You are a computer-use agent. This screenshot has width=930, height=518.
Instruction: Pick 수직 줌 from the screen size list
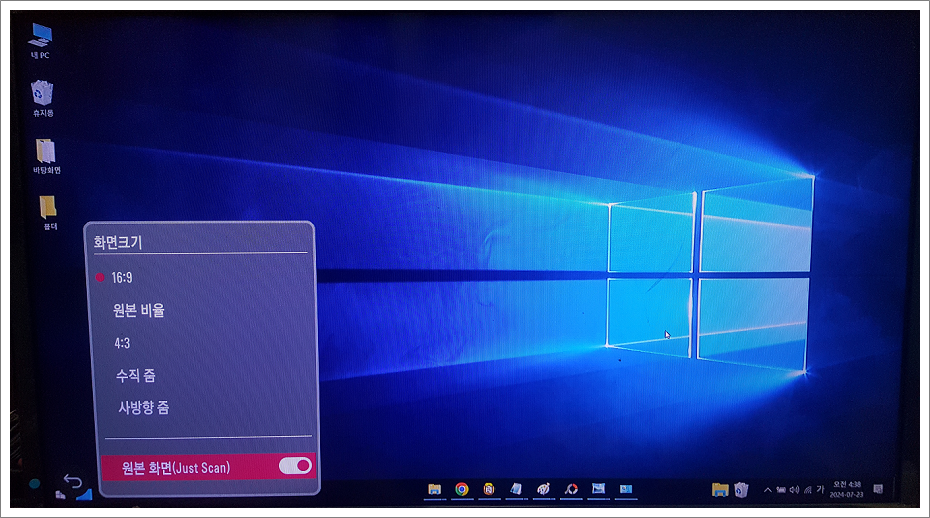(136, 375)
